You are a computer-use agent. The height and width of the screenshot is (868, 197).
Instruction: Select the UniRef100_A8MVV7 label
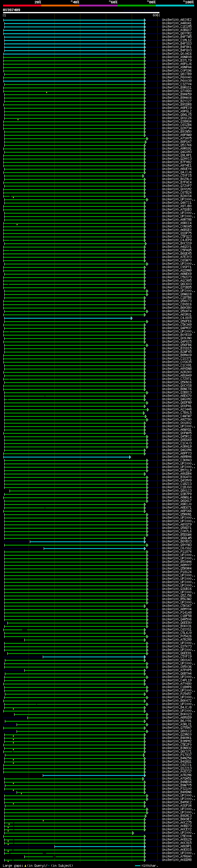click(176, 565)
